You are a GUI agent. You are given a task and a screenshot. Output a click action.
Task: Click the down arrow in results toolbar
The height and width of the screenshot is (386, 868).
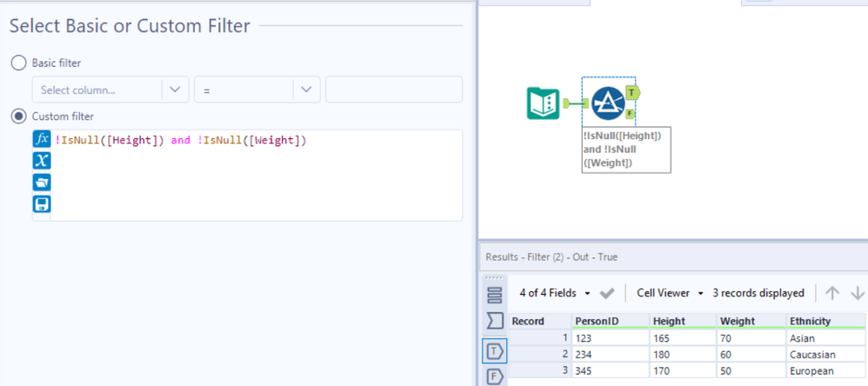pyautogui.click(x=858, y=293)
